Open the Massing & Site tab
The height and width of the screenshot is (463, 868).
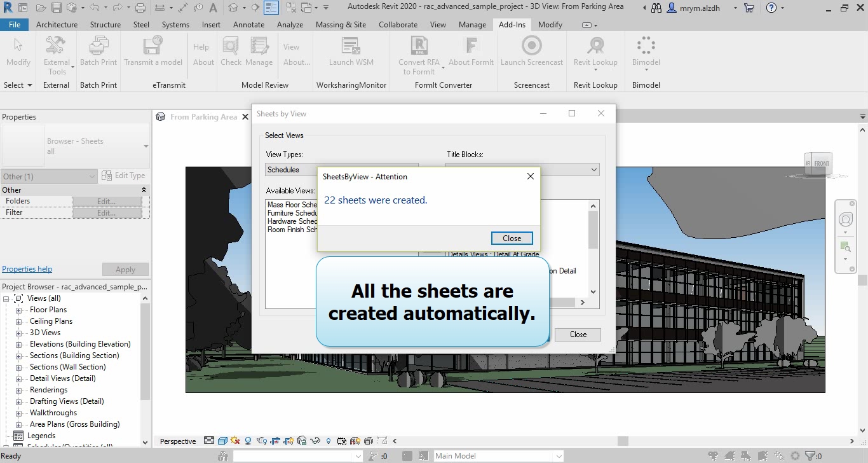341,25
